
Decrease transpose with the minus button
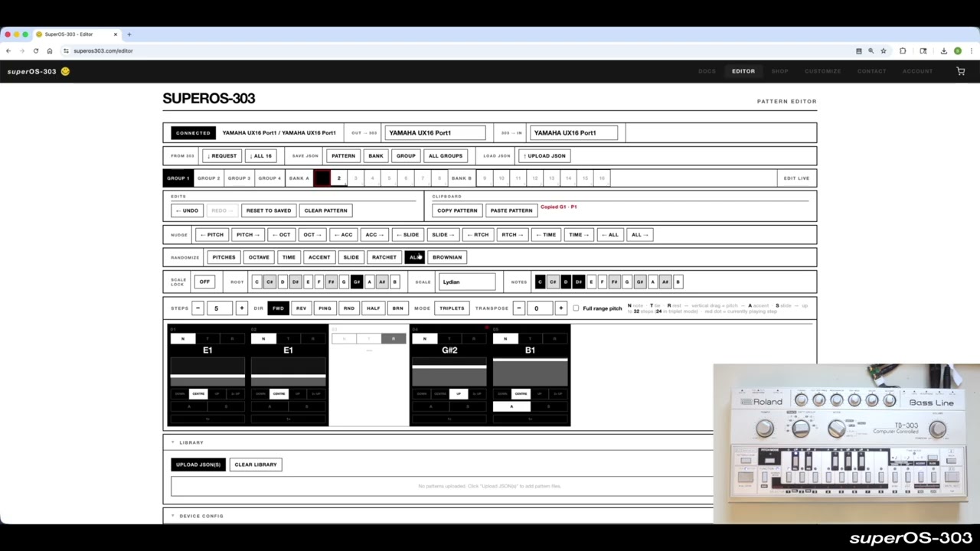coord(518,308)
